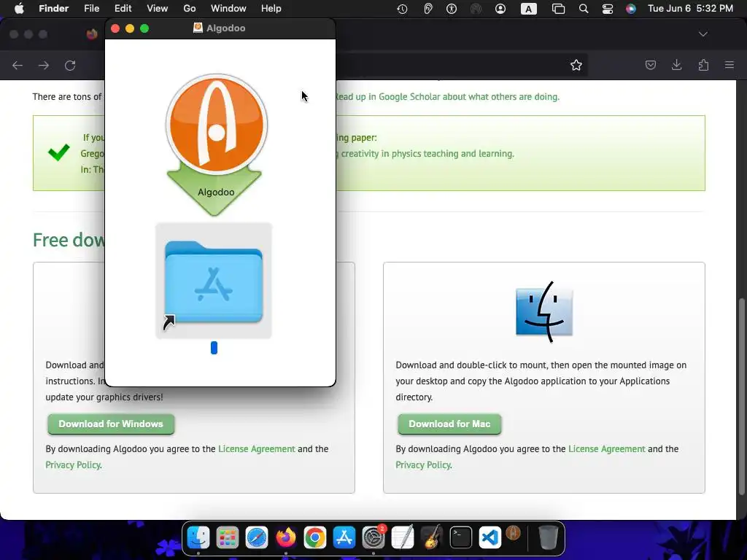Save to Pocket icon in Firefox toolbar
This screenshot has width=747, height=560.
tap(650, 65)
